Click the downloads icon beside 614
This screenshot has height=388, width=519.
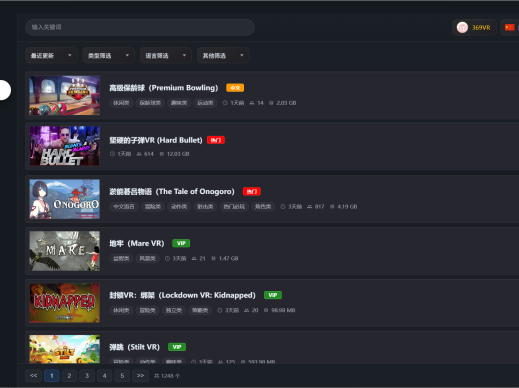pos(139,154)
